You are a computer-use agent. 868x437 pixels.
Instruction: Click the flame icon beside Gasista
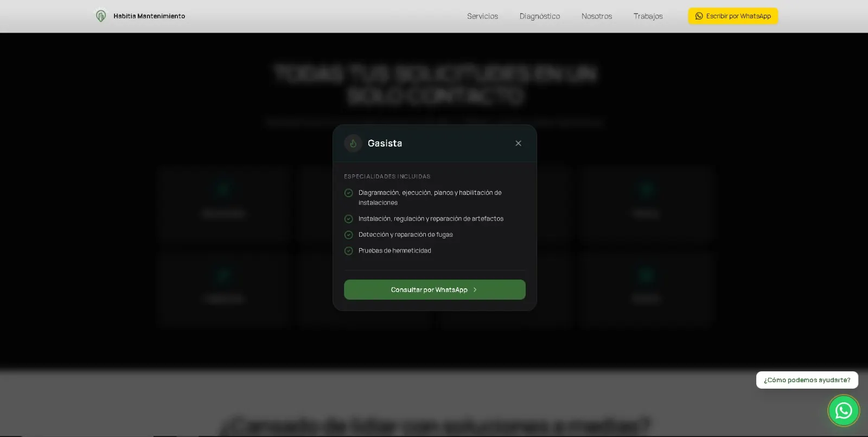(x=353, y=143)
